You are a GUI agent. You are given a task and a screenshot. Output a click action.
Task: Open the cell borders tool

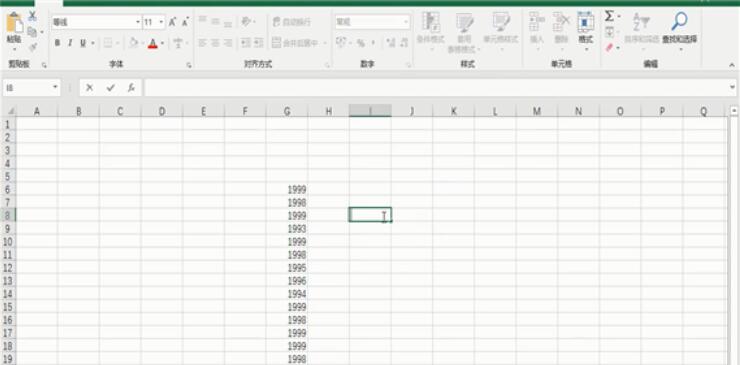coord(108,43)
